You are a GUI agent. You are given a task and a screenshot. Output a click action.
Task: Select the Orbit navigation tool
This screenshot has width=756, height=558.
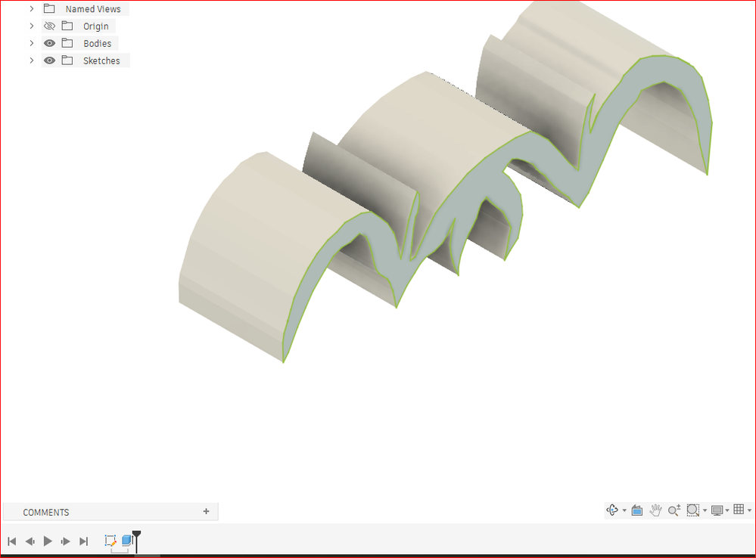tap(612, 510)
